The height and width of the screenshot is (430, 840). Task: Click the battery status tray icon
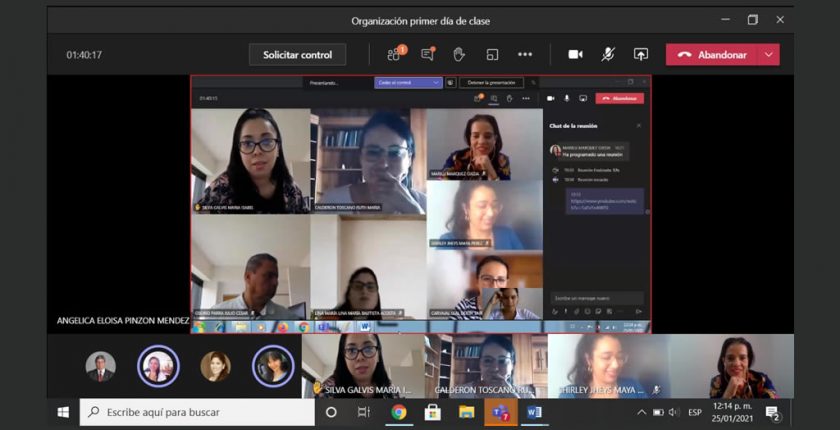658,412
